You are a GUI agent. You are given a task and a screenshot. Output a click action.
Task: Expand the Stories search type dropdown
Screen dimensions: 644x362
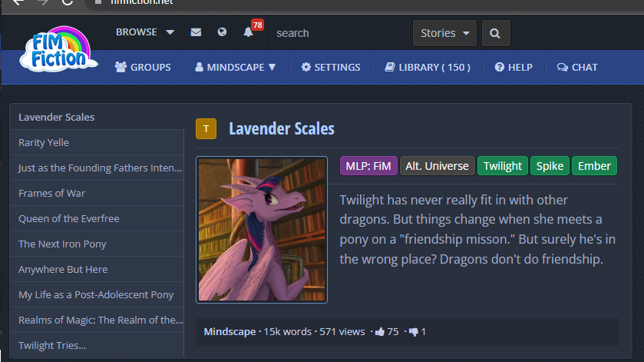444,33
